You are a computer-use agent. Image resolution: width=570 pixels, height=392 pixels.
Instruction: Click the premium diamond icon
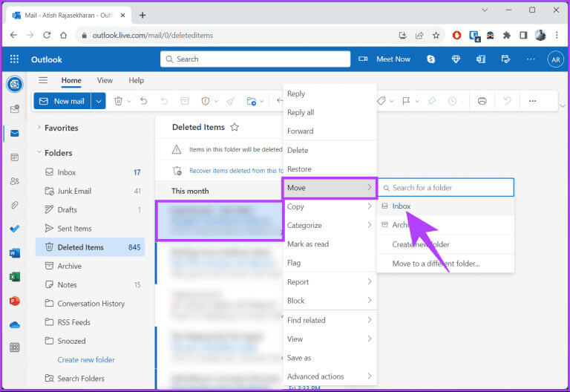click(456, 59)
